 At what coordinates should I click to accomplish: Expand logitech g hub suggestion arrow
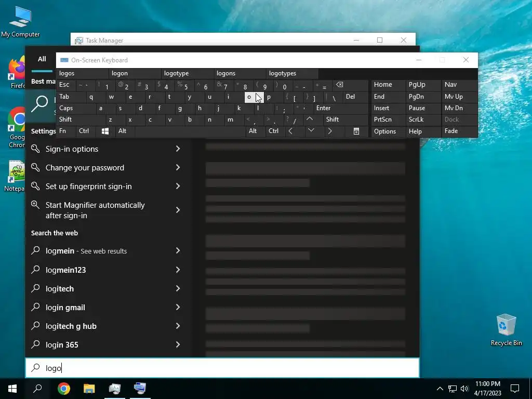[x=178, y=326]
